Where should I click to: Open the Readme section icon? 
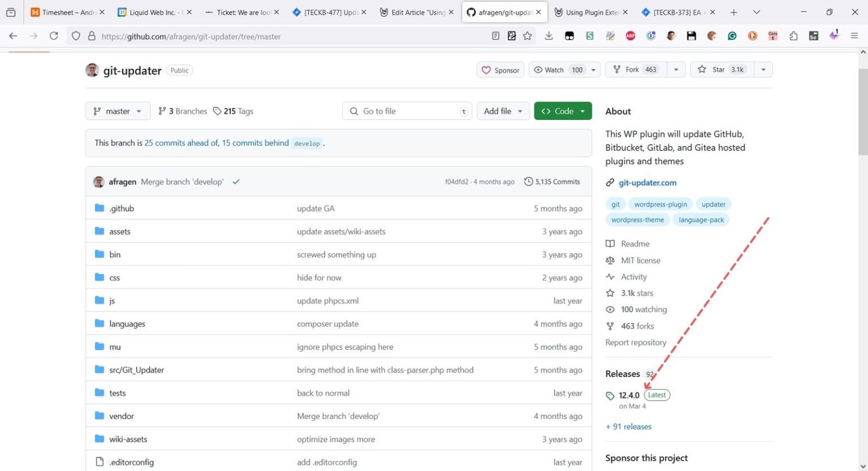point(610,243)
